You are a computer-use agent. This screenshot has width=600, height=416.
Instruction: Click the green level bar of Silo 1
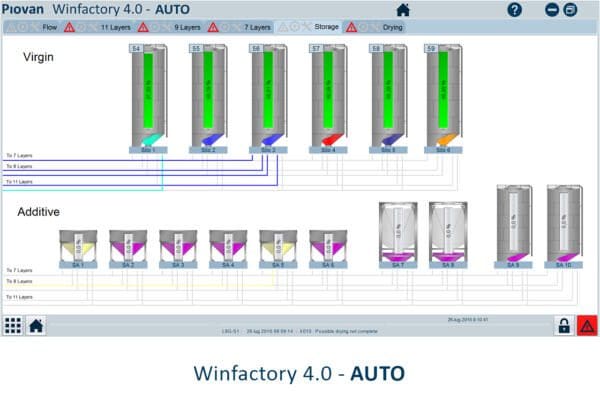(148, 90)
